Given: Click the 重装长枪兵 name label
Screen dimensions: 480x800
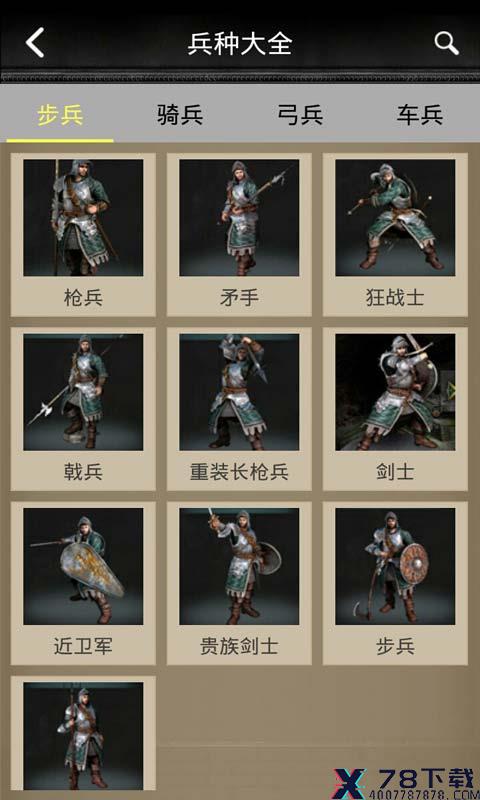Looking at the screenshot, I should click(x=239, y=472).
